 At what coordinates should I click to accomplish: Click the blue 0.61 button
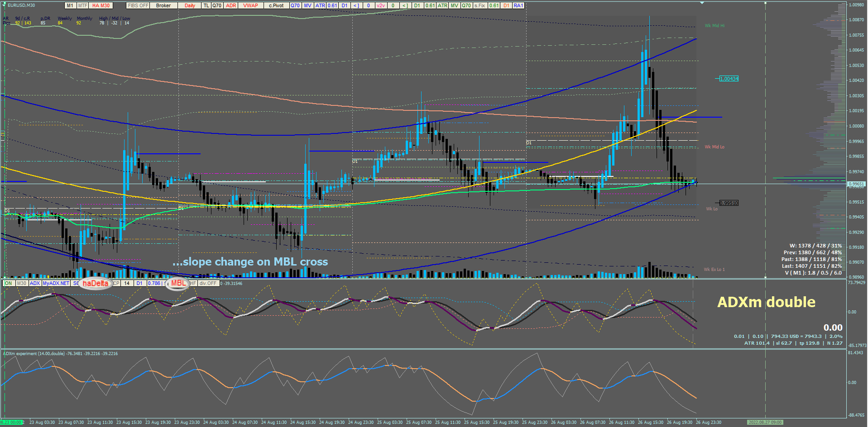[333, 5]
